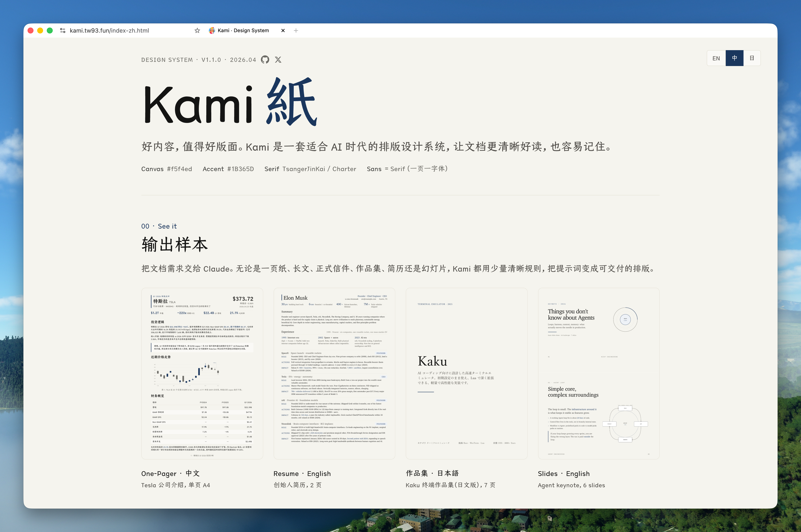
Task: Open site information icon in the address bar
Action: [x=62, y=30]
